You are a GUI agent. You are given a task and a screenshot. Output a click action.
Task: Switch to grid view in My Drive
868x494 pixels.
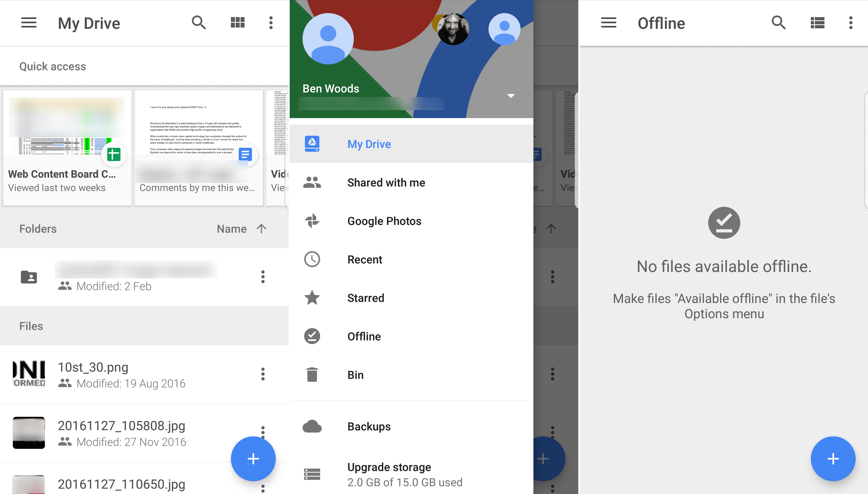[x=238, y=23]
